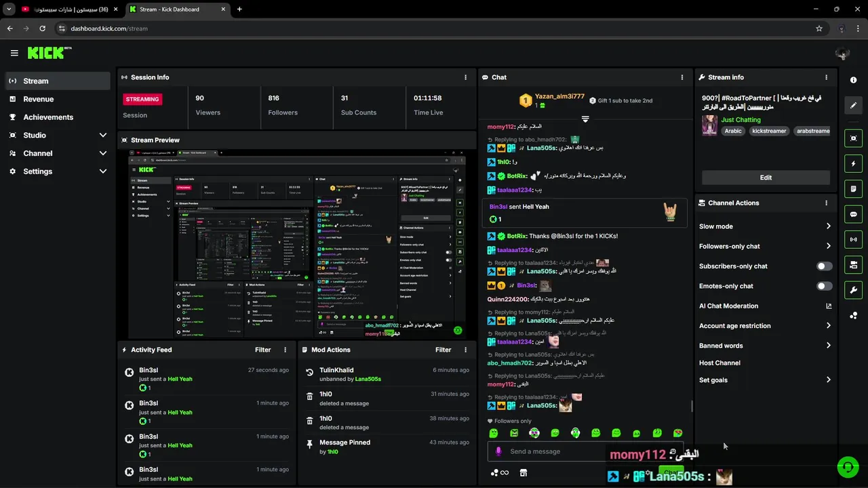Open Account age restriction options

point(765,326)
